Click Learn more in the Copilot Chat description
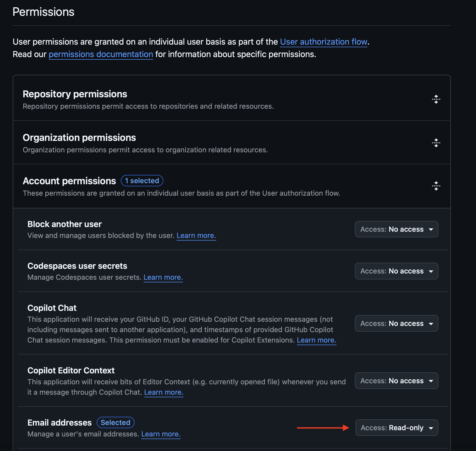Image resolution: width=476 pixels, height=451 pixels. tap(316, 340)
